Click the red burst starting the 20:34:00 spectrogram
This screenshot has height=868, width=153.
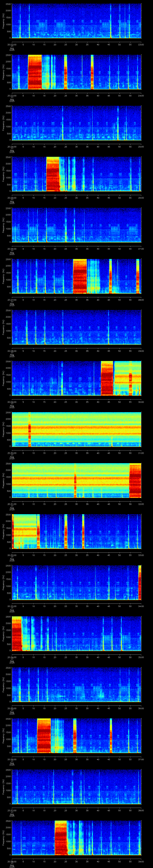pos(17,633)
